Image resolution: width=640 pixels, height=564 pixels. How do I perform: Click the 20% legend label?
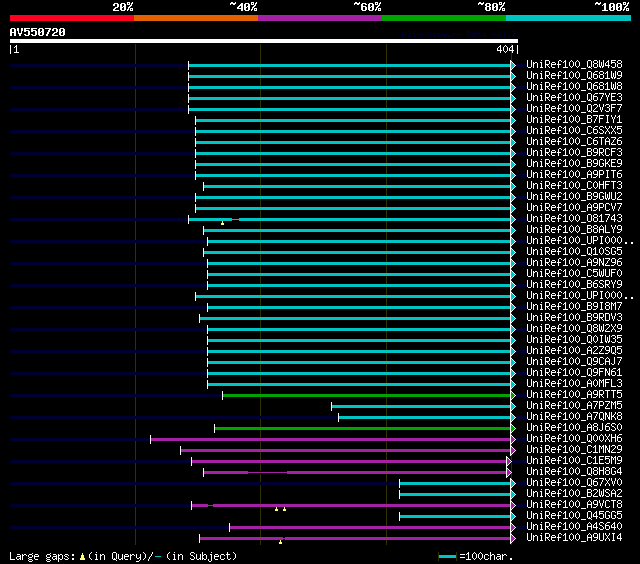pos(123,7)
